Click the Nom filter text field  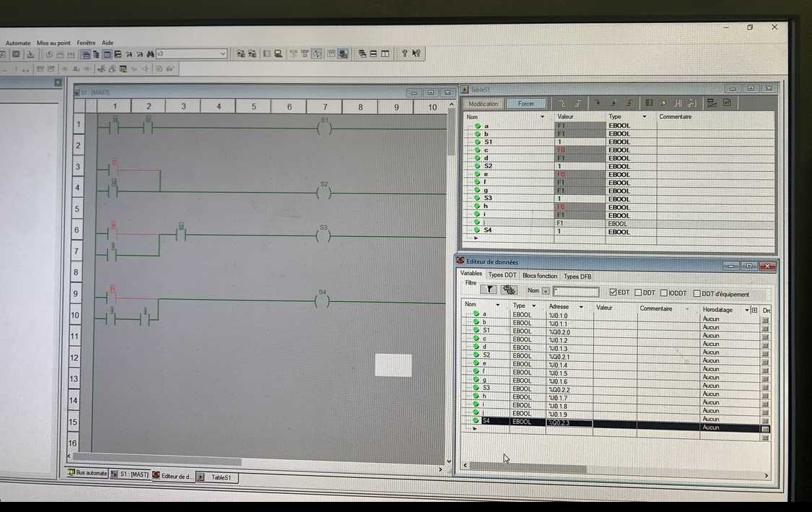click(575, 292)
